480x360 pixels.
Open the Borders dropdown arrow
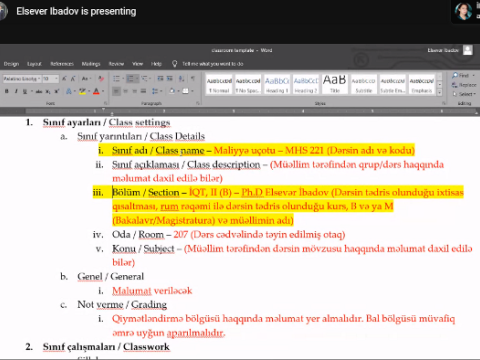point(192,91)
